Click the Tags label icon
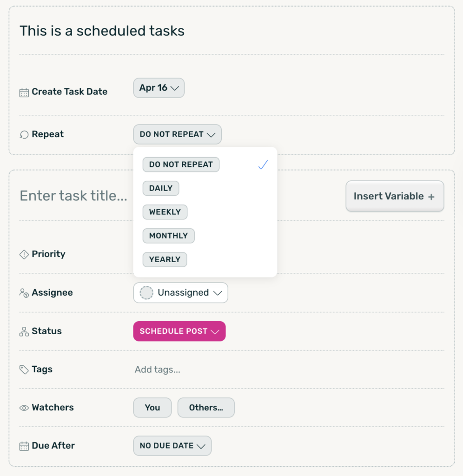 [24, 370]
